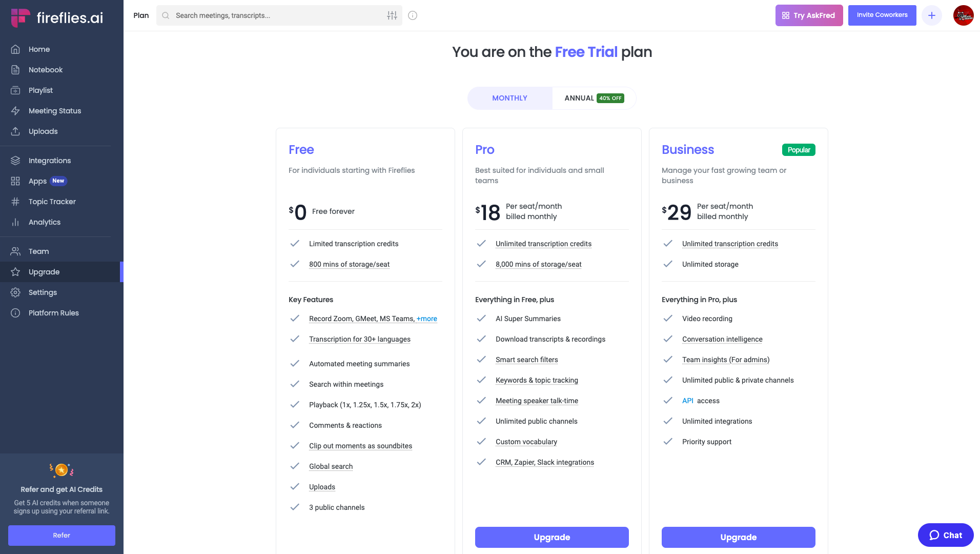Open the user profile avatar
The height and width of the screenshot is (554, 980).
pyautogui.click(x=963, y=15)
